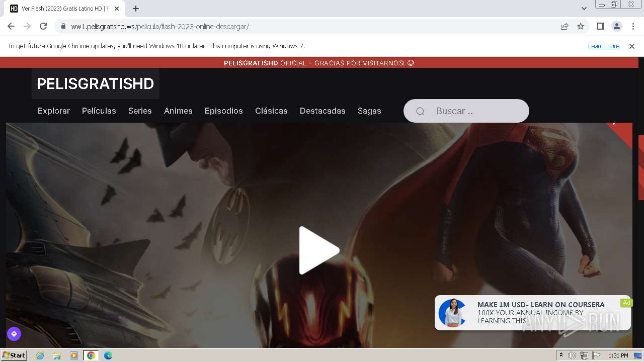Open the Películas section
Screen dimensions: 644x362
pos(99,111)
